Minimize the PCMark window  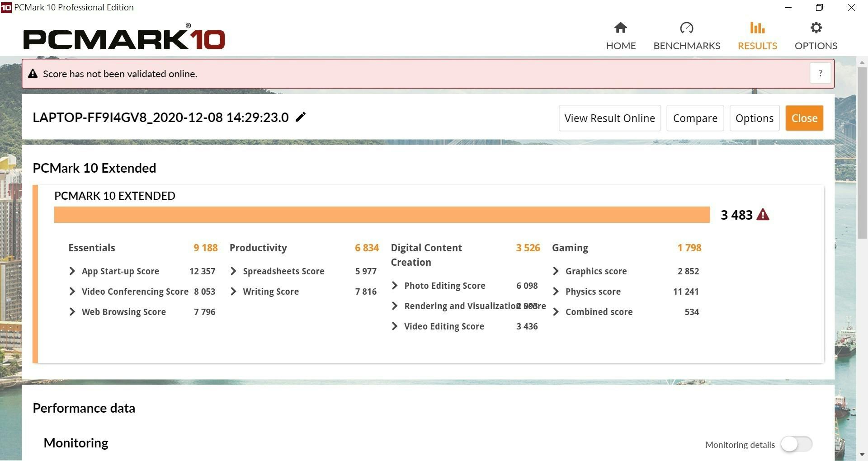[x=788, y=7]
